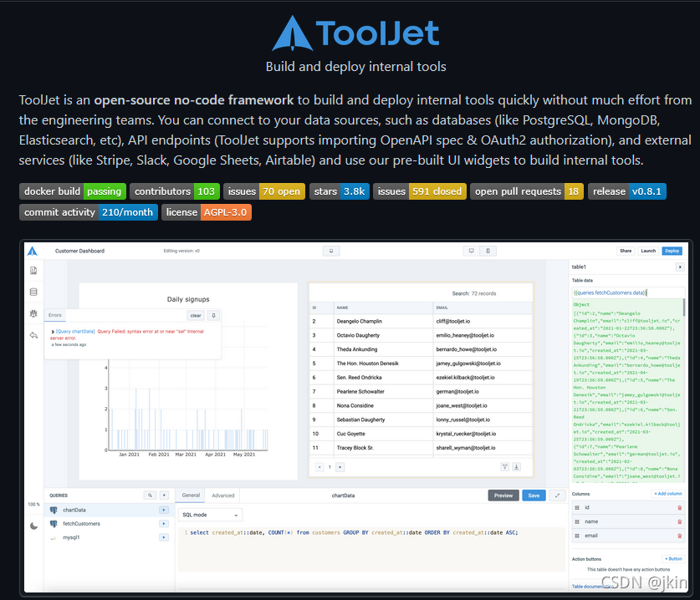Add a new query with plus icon
Screen dimensions: 700x600
(x=164, y=496)
